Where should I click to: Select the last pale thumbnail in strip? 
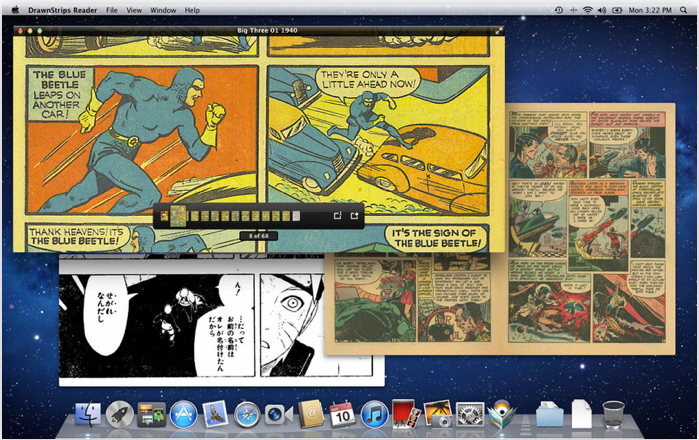(x=296, y=216)
